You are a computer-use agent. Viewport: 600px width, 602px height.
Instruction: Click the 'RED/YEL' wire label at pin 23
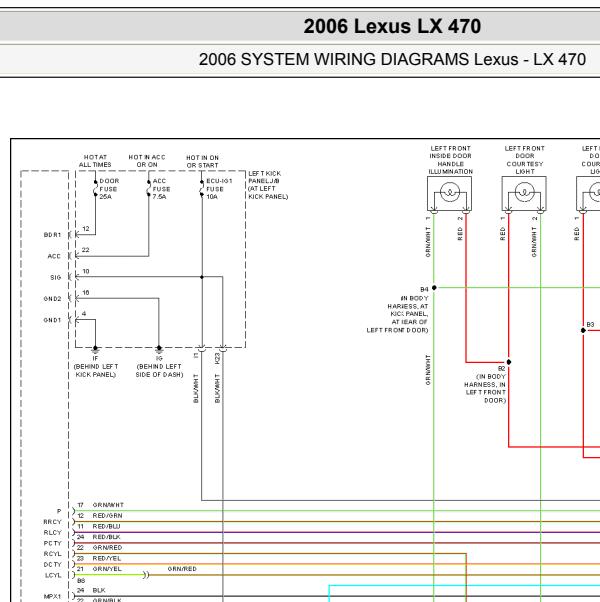107,558
